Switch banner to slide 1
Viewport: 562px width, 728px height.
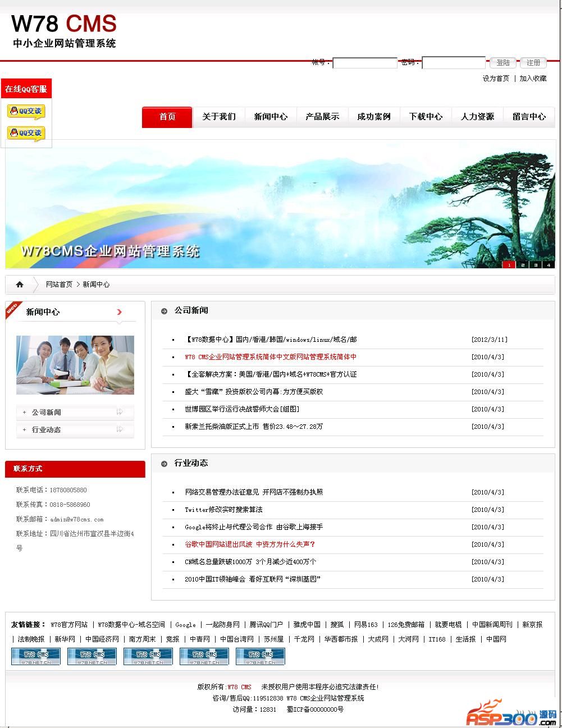coord(509,265)
